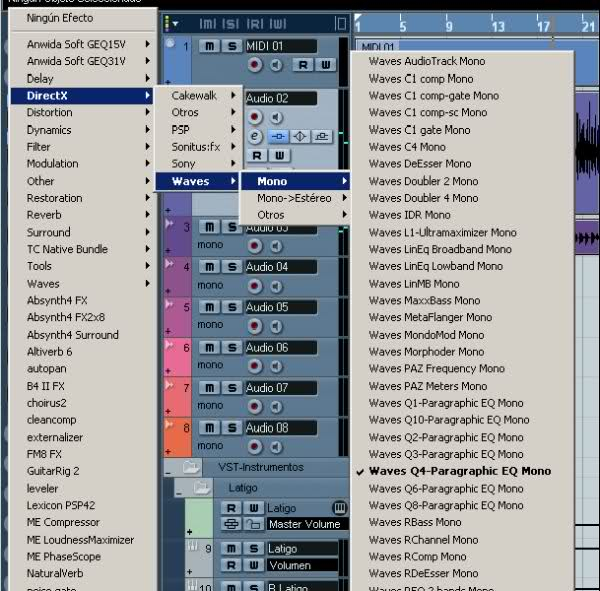600x591 pixels.
Task: Click the lock icon on Latigo automation
Action: point(254,524)
